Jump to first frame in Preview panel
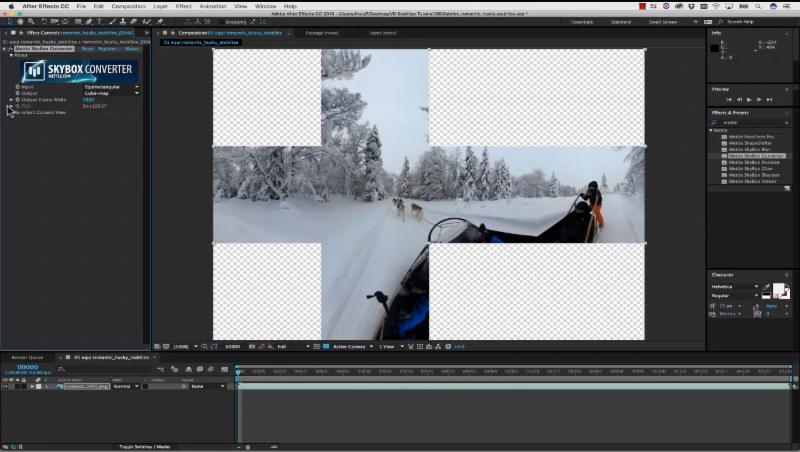Screen dimensions: 800x452 (x=728, y=99)
